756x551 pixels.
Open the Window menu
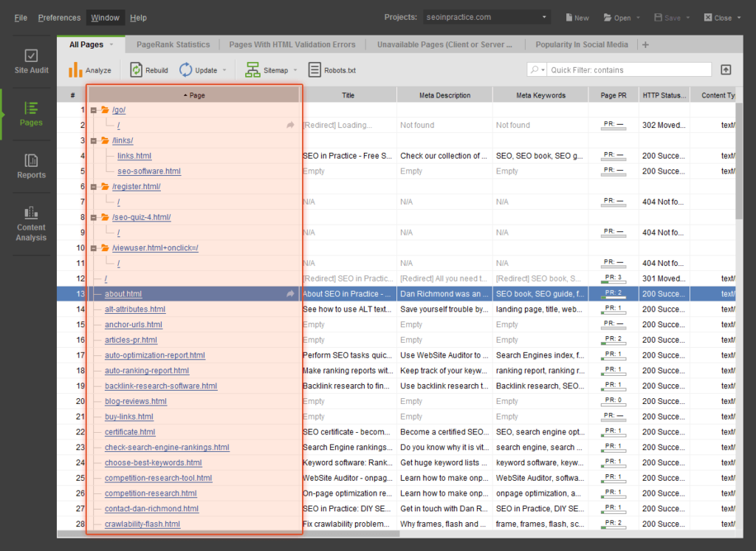tap(104, 17)
